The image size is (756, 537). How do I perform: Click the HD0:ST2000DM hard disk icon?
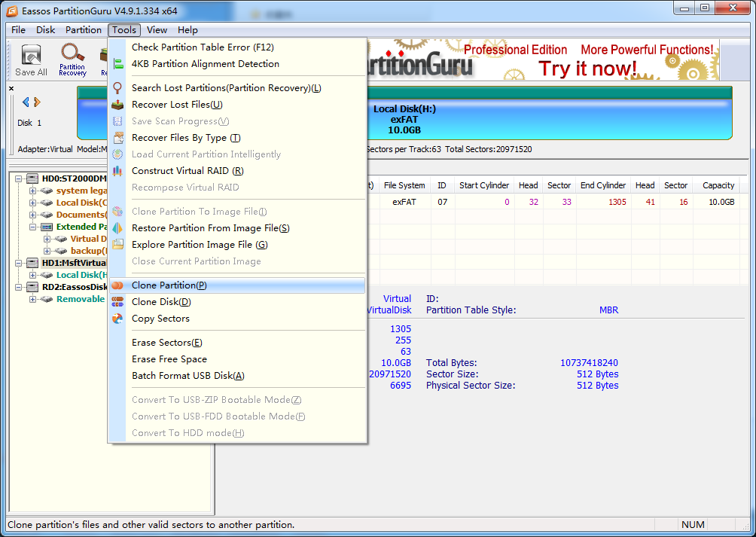pos(32,178)
